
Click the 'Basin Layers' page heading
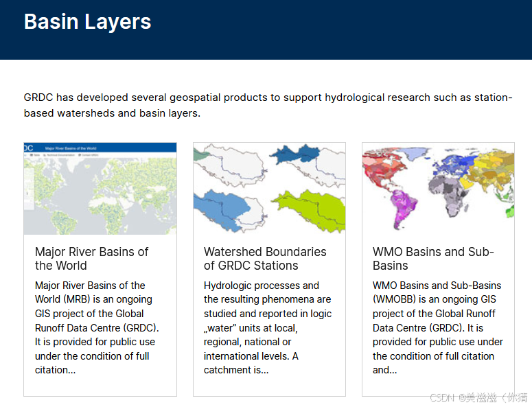[88, 22]
